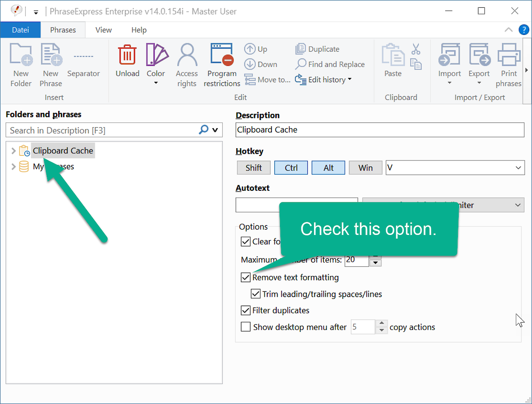Open the Import dropdown arrow

pos(449,83)
